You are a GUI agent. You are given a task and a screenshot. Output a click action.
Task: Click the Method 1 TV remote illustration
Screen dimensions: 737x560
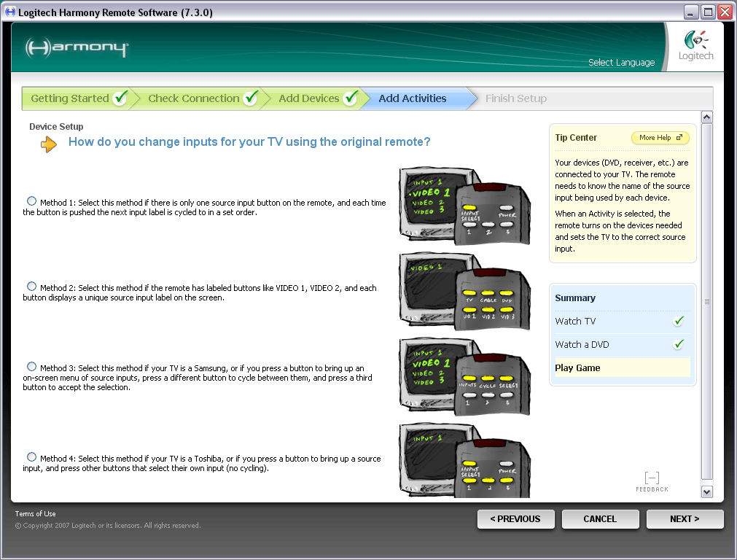point(465,206)
